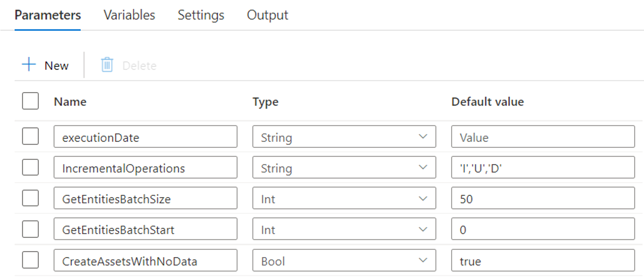The image size is (644, 278).
Task: Click the executionDate default value field
Action: coord(542,137)
